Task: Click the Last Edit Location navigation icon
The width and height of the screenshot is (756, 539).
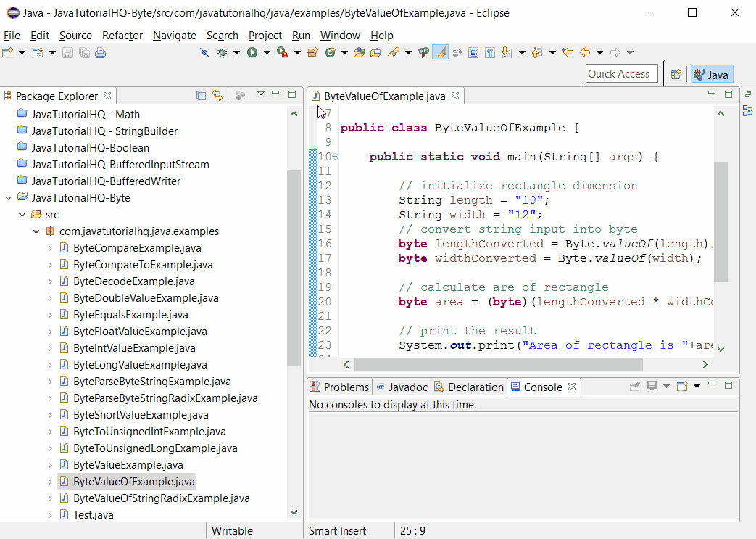Action: (x=568, y=52)
